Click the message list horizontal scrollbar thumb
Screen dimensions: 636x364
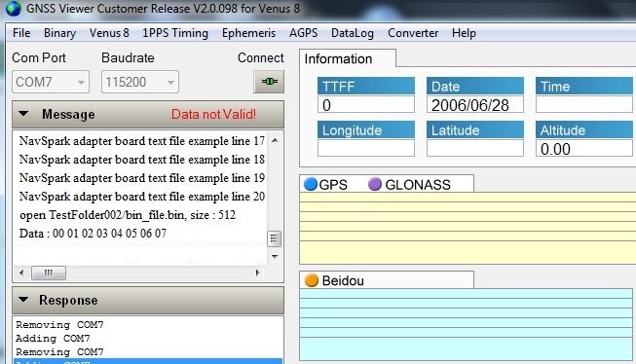click(49, 273)
